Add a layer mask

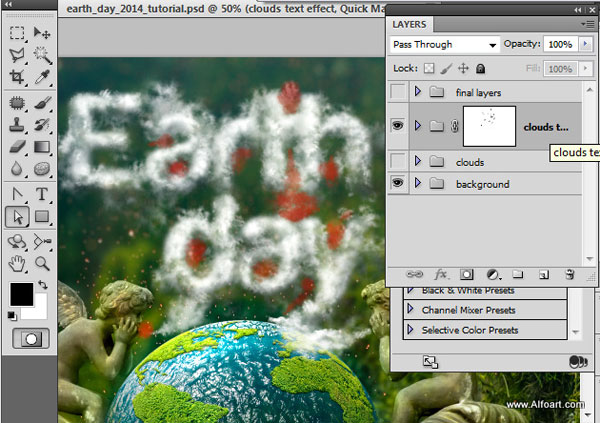[466, 274]
